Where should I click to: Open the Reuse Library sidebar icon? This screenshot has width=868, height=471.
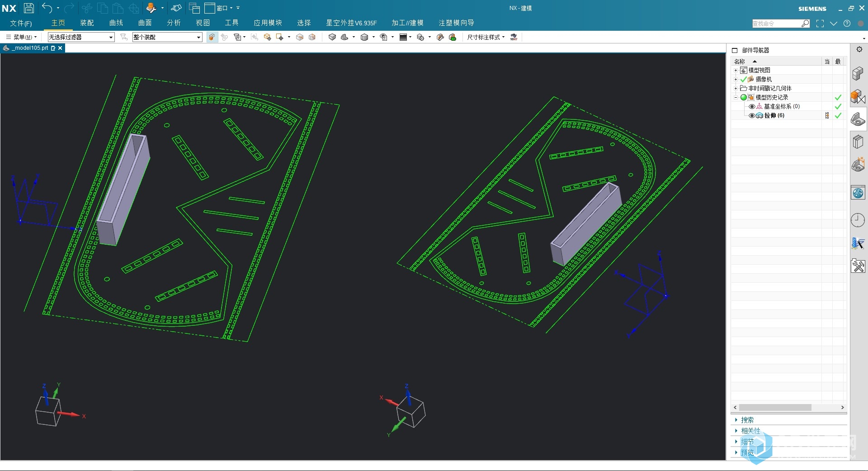(x=858, y=142)
